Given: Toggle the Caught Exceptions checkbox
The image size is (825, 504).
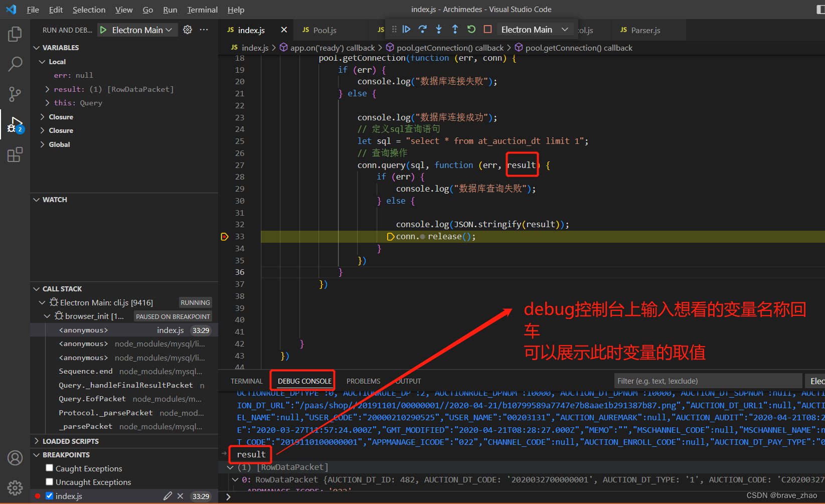Looking at the screenshot, I should click(49, 468).
